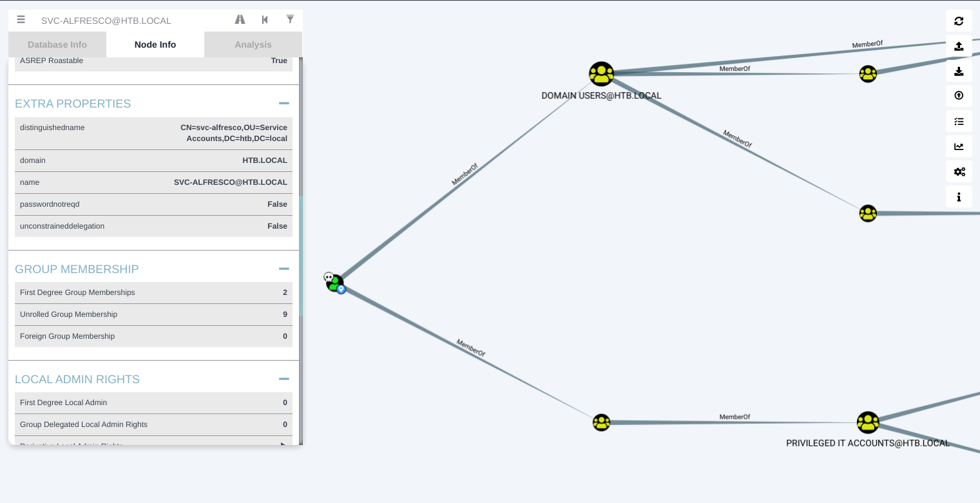
Task: Click the Unrolled Group Membership row
Action: point(153,314)
